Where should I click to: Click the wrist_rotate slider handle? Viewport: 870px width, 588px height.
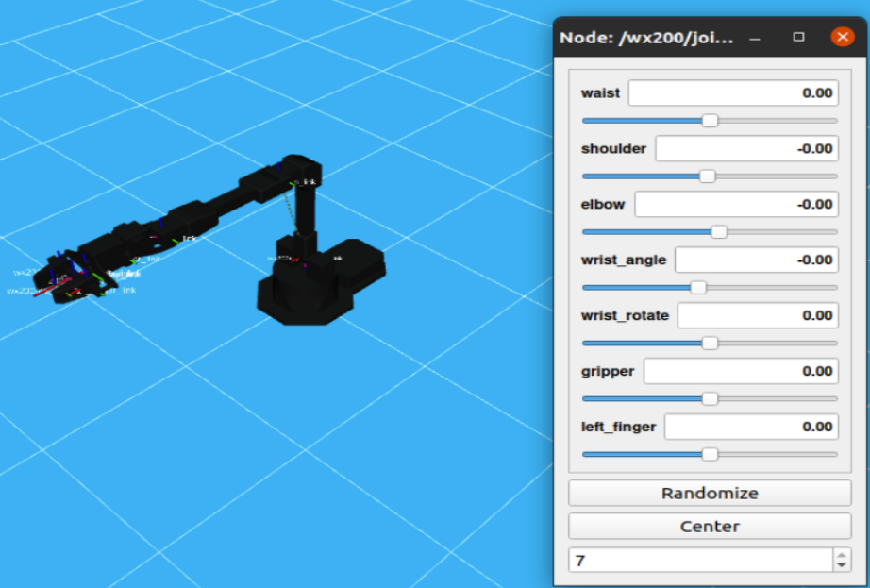tap(710, 344)
